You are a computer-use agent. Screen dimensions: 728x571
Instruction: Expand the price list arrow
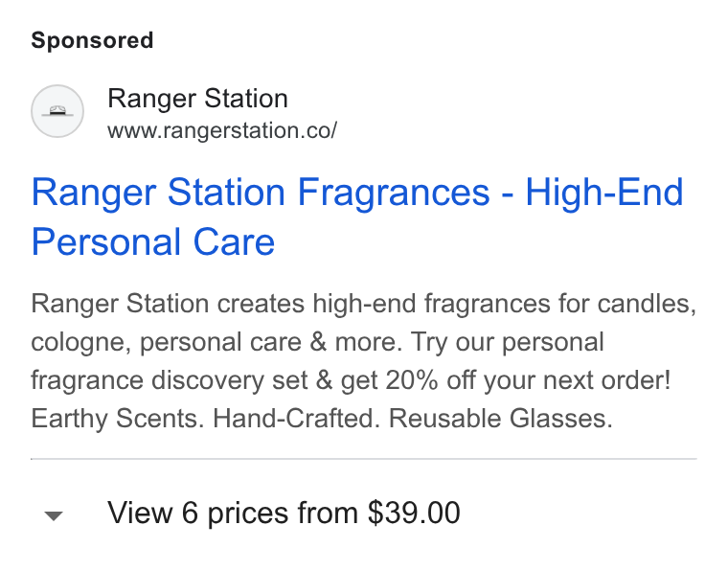click(54, 515)
